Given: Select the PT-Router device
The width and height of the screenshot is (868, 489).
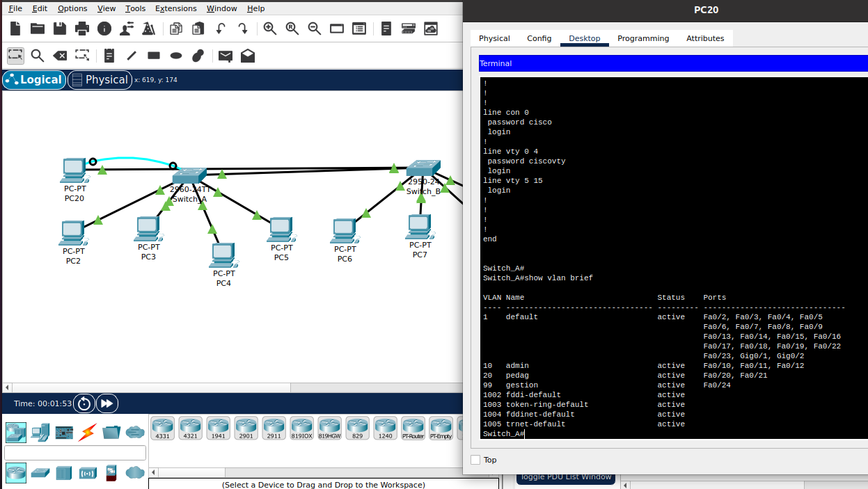Looking at the screenshot, I should 413,428.
